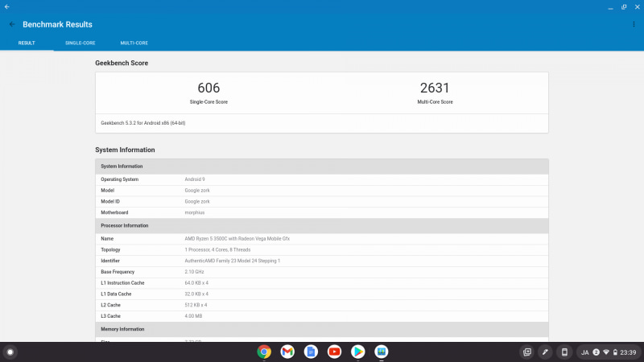Click the Multi-Core Score label
The width and height of the screenshot is (644, 362).
click(x=435, y=102)
